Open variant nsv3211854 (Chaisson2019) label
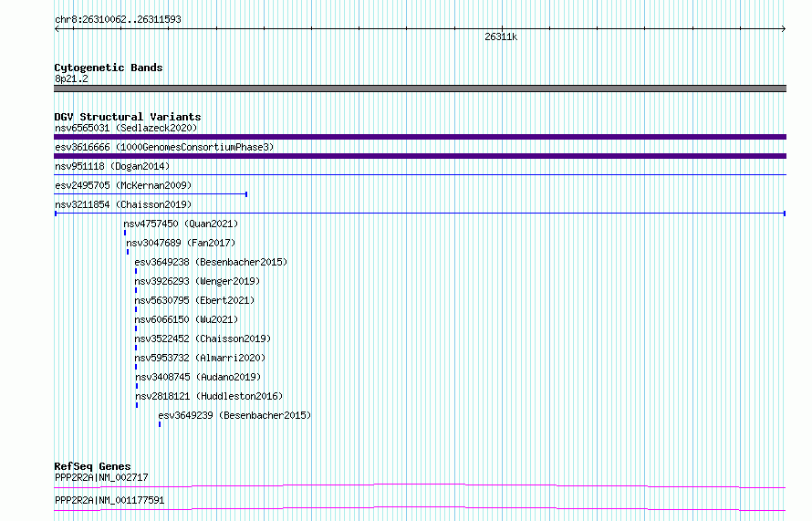The width and height of the screenshot is (812, 521). 123,204
